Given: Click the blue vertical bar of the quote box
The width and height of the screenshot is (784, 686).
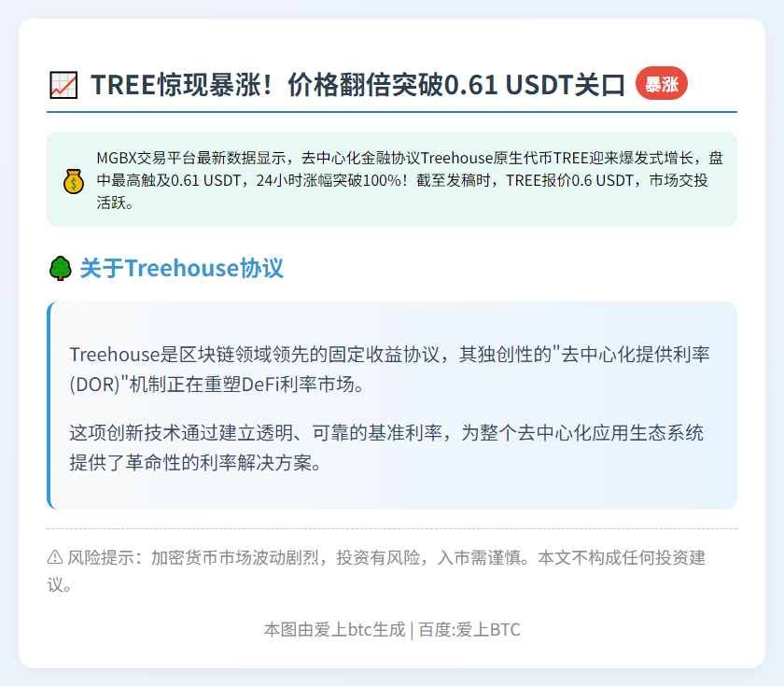Looking at the screenshot, I should coord(49,405).
